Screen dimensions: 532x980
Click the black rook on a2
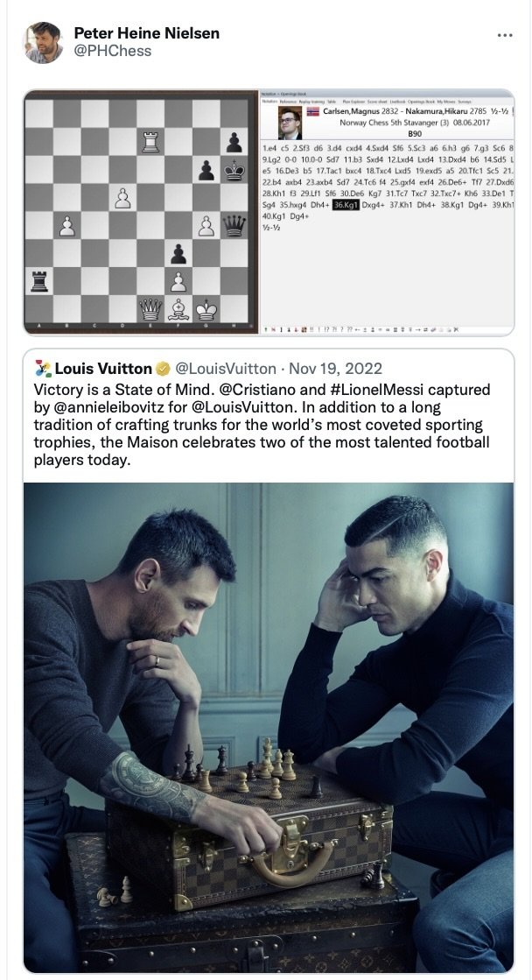coord(39,281)
